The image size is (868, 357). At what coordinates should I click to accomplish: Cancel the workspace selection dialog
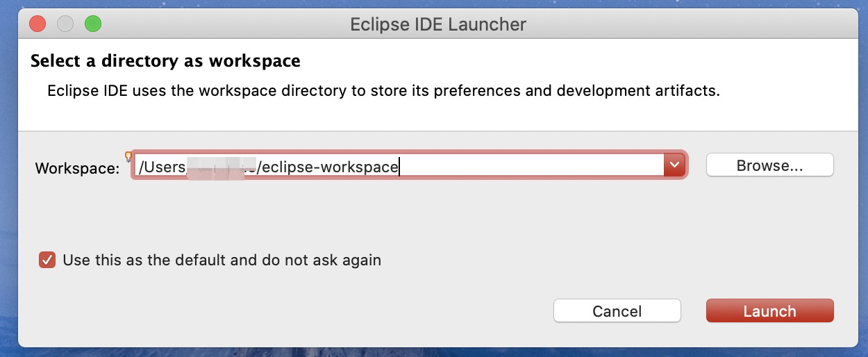pyautogui.click(x=617, y=311)
